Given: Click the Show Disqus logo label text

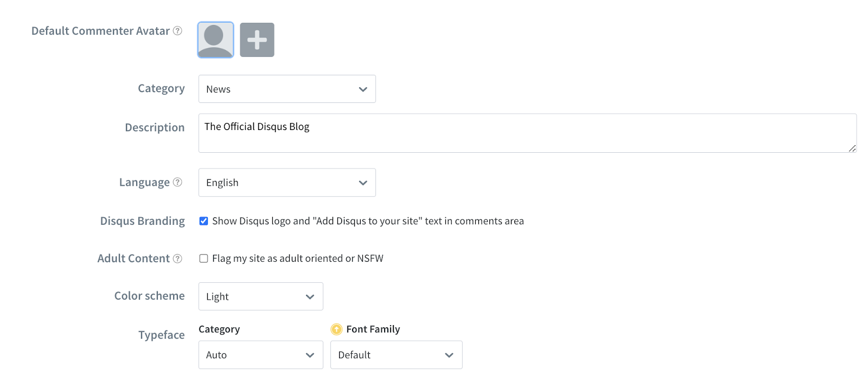Looking at the screenshot, I should click(x=368, y=221).
